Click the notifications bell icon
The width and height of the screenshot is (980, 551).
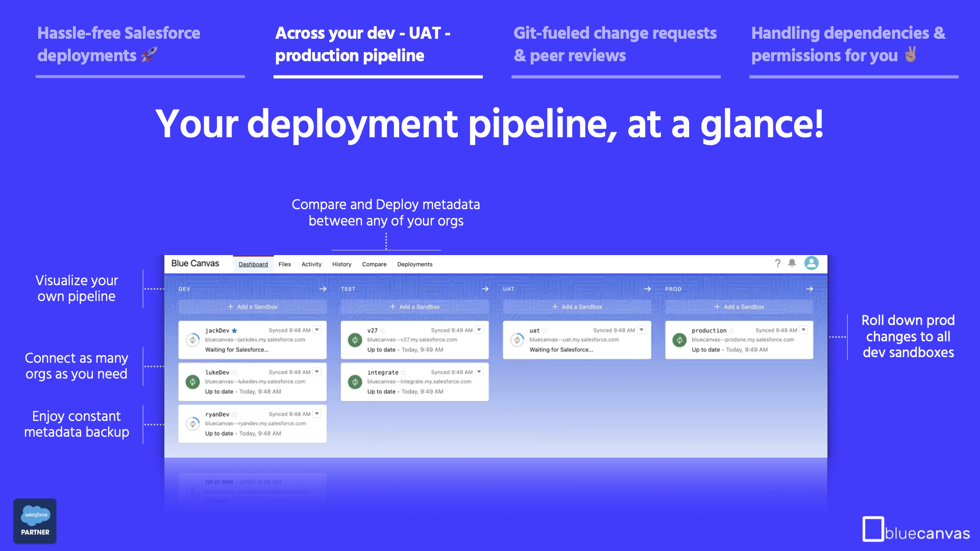pos(792,263)
